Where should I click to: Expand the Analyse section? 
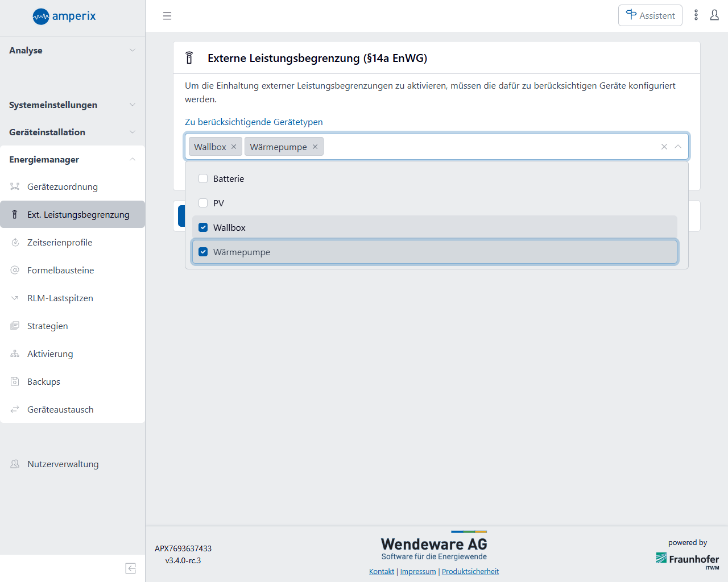click(72, 50)
